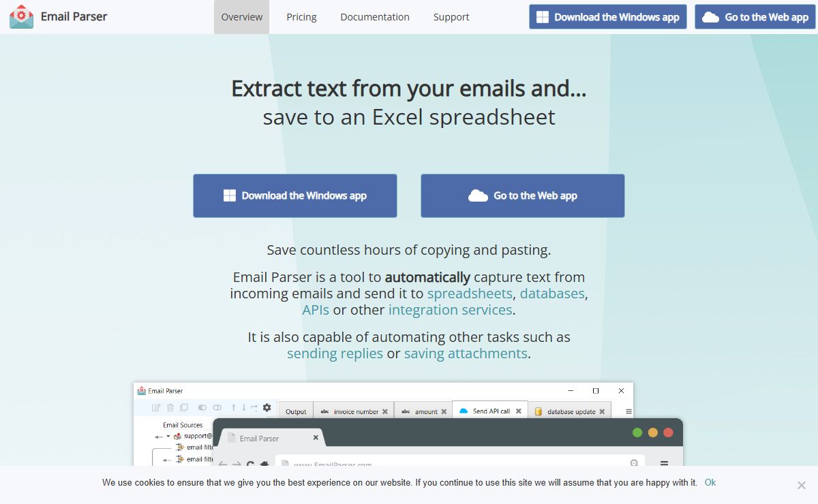This screenshot has height=504, width=818.
Task: Open the integration services link
Action: tap(450, 310)
